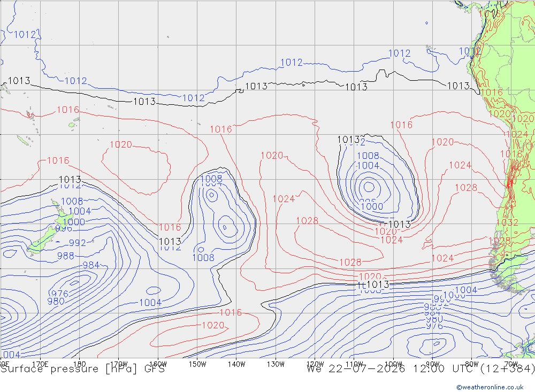Screen dimensions: 535x392
Task: Select the 120W longitude axis label
Action: 315,364
